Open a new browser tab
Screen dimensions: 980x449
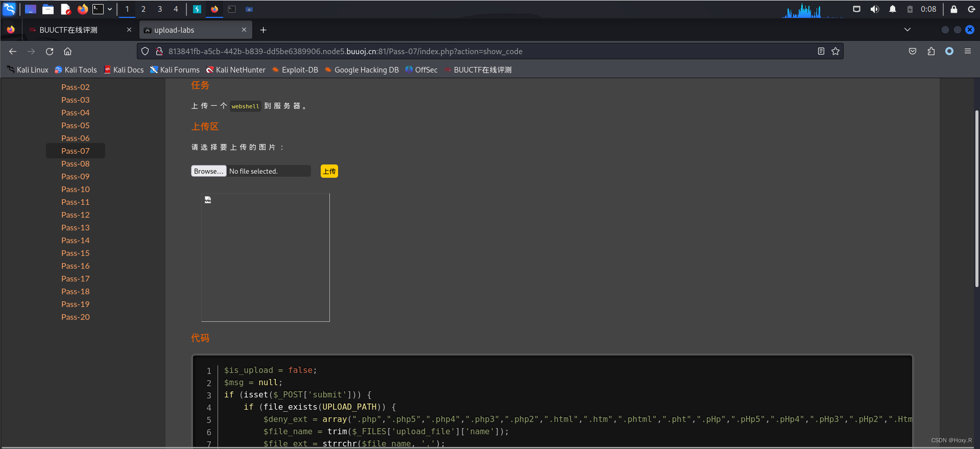pos(263,30)
